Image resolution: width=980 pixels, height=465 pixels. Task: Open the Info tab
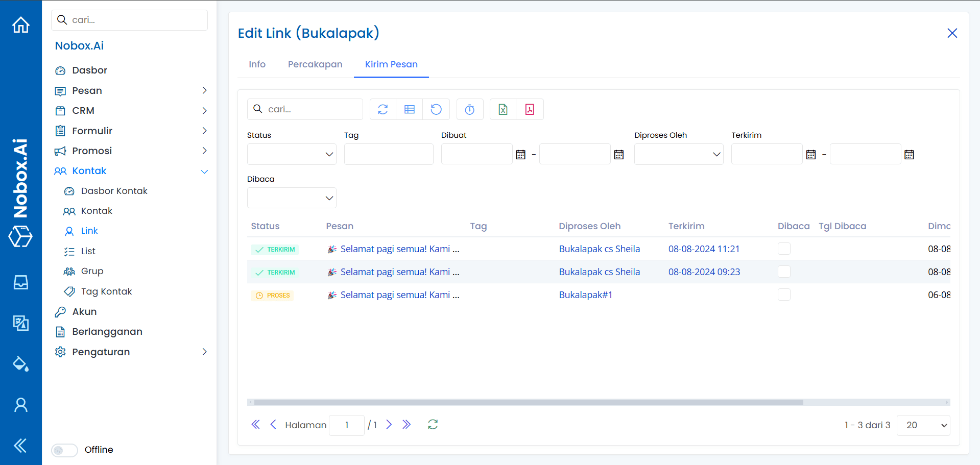pyautogui.click(x=257, y=64)
